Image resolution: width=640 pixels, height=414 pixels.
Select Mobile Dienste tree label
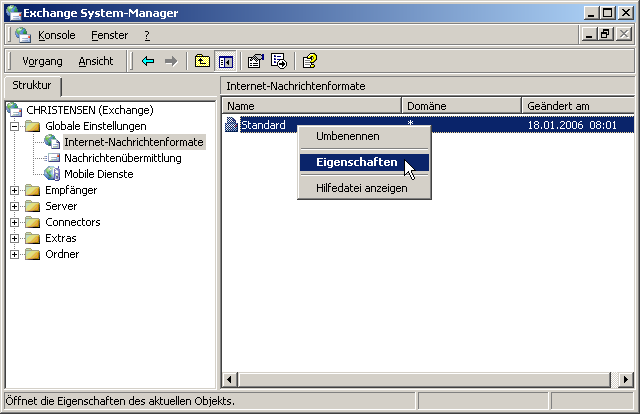point(98,174)
